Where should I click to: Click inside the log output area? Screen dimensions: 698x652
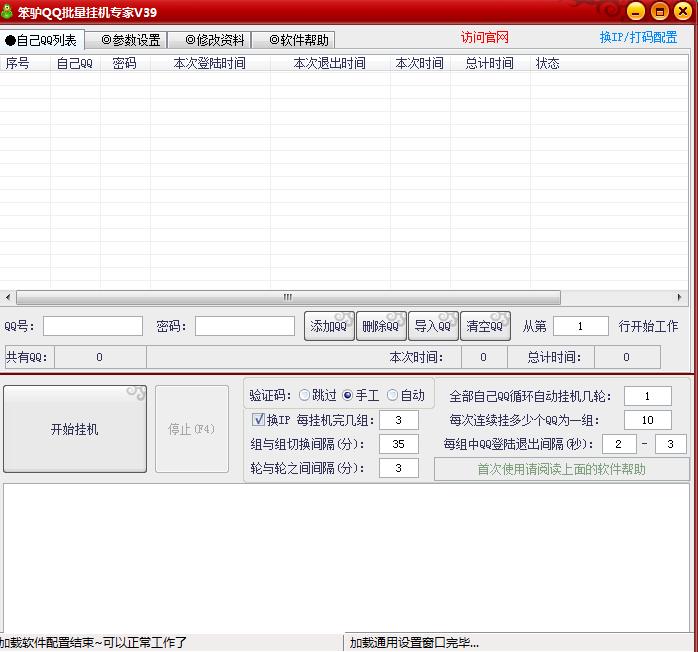(x=346, y=558)
